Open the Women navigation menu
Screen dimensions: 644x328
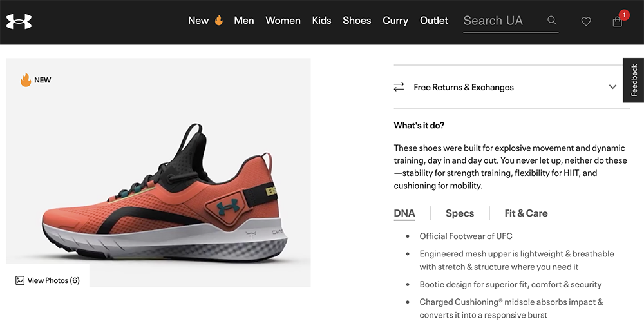coord(283,21)
